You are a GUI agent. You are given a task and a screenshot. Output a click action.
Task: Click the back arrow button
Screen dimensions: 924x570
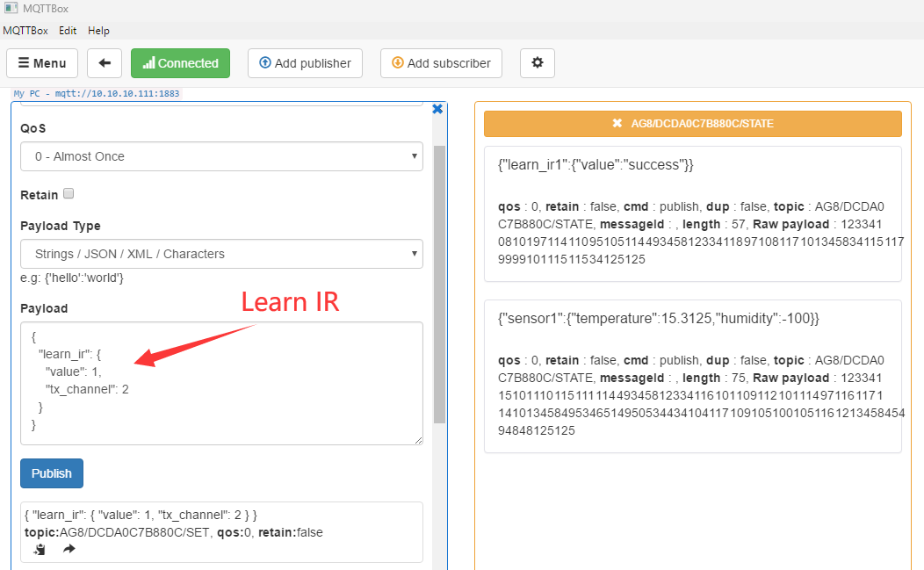tap(105, 63)
